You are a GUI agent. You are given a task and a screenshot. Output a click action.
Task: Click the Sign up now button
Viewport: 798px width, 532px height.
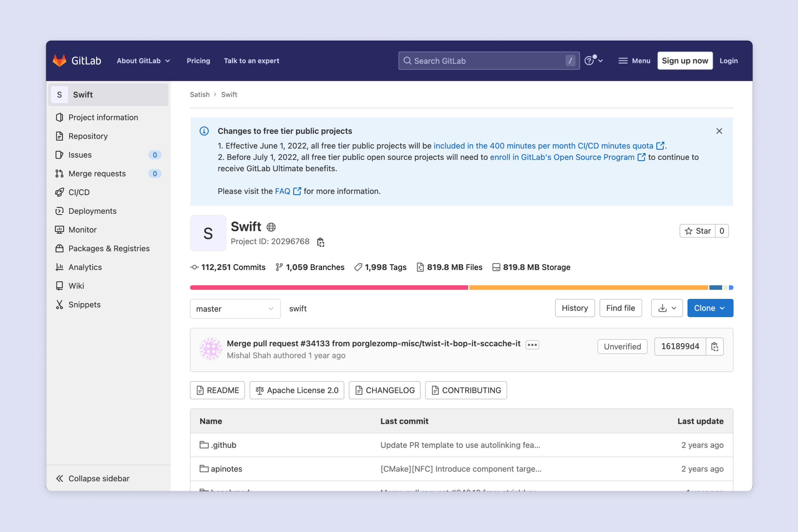(685, 61)
